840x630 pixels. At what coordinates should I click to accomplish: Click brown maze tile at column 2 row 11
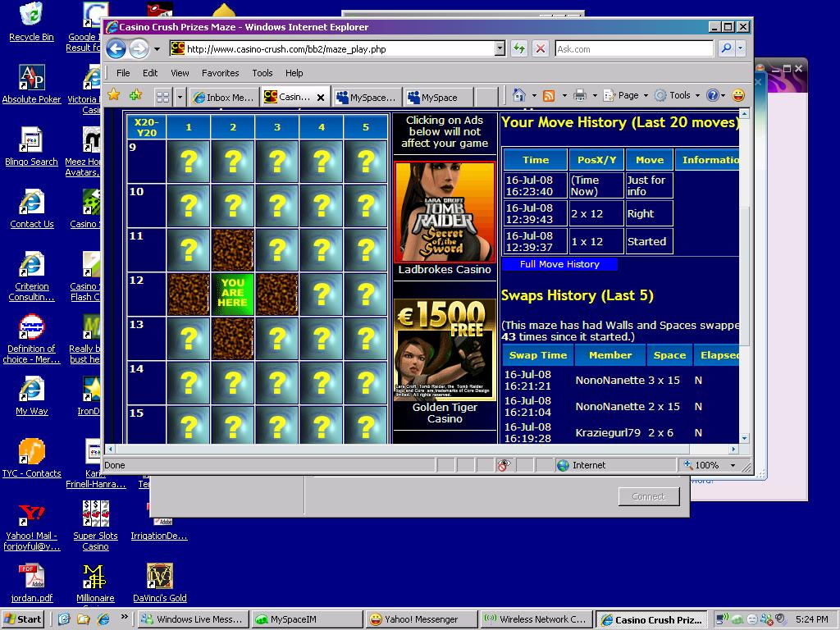[233, 249]
